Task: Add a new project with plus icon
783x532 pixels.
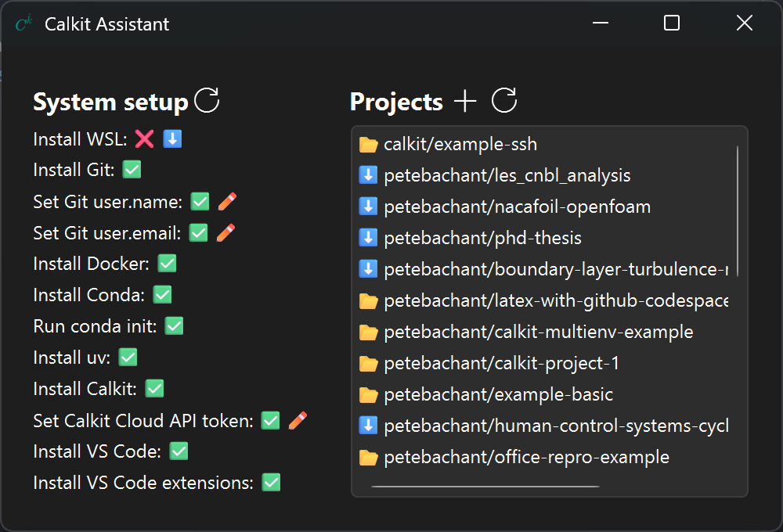Action: tap(465, 101)
